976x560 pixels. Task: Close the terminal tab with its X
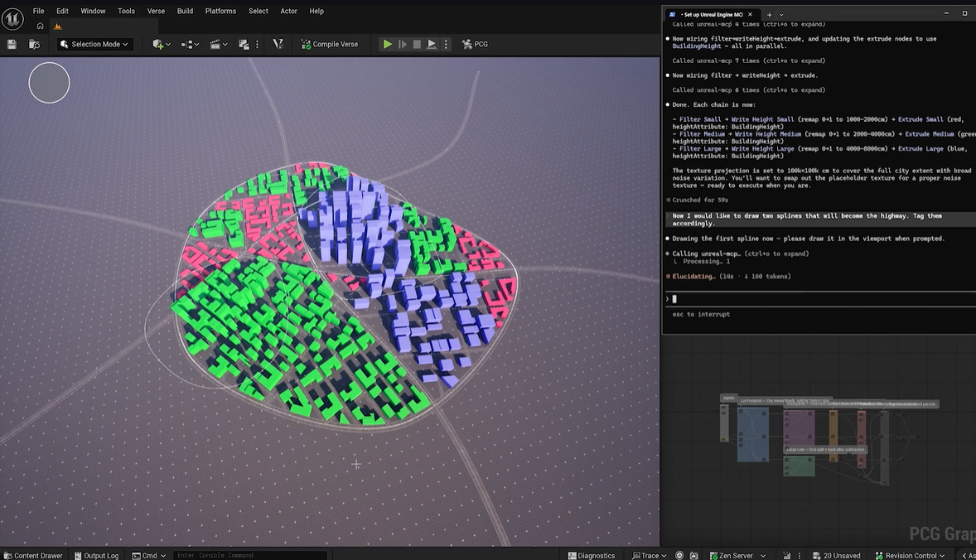click(x=750, y=14)
